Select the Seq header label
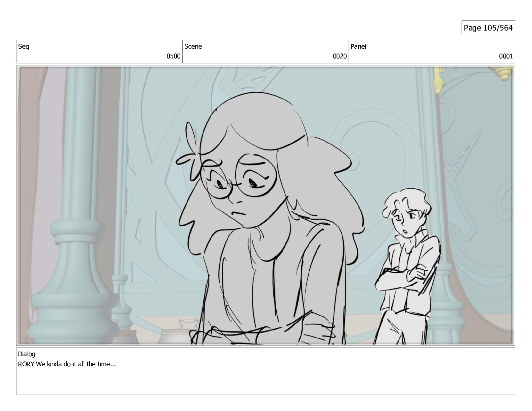The width and height of the screenshot is (532, 411). (24, 47)
